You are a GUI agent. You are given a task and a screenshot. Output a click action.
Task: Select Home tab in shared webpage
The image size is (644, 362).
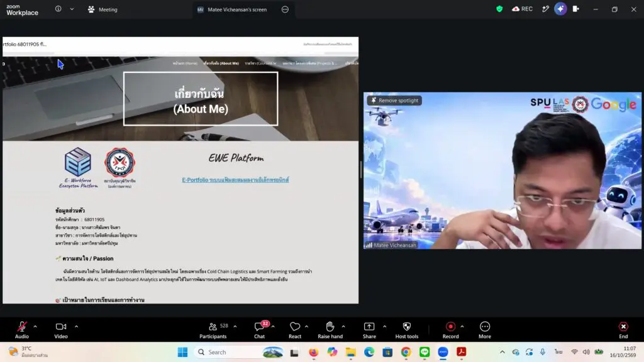pos(186,63)
